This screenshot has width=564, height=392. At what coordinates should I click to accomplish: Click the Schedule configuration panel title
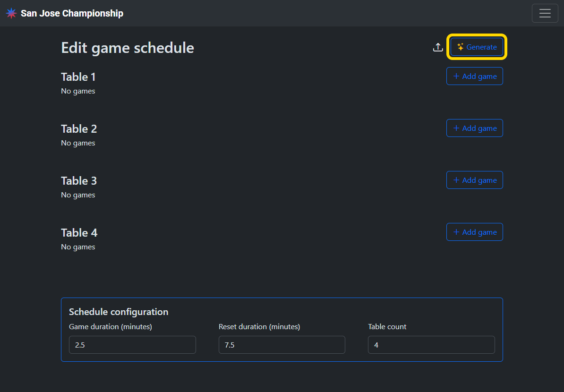point(119,312)
